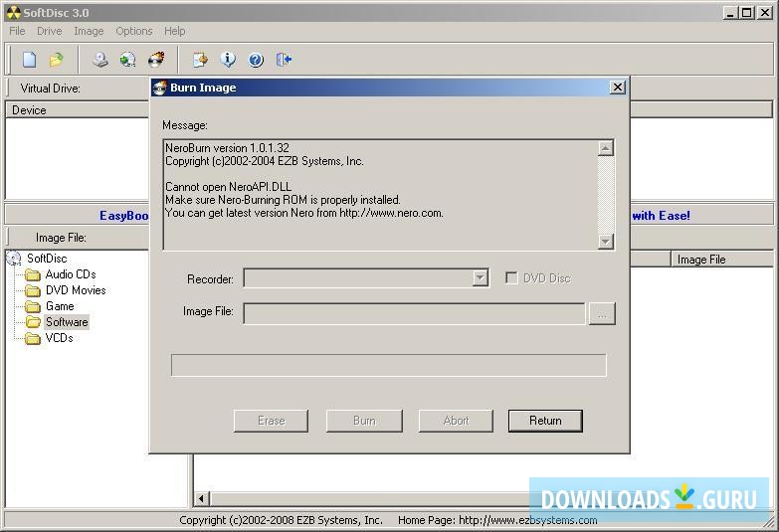Click the blue Info toolbar icon
This screenshot has width=779, height=532.
click(x=228, y=60)
